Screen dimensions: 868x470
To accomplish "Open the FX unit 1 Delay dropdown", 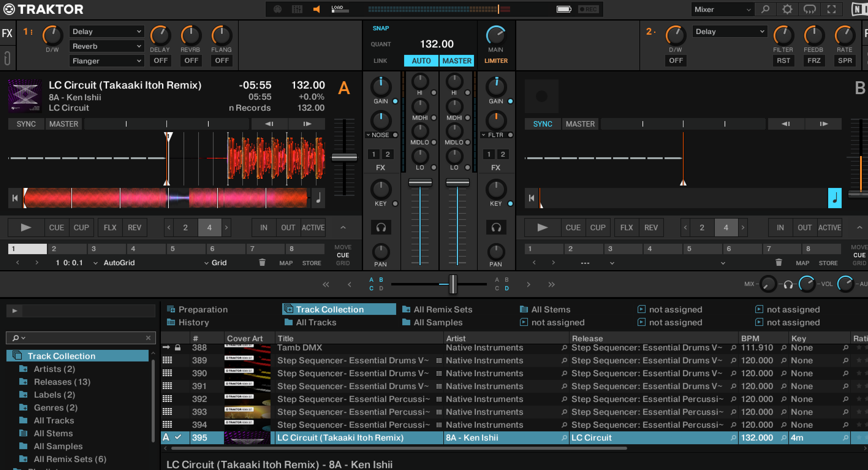I will 107,31.
